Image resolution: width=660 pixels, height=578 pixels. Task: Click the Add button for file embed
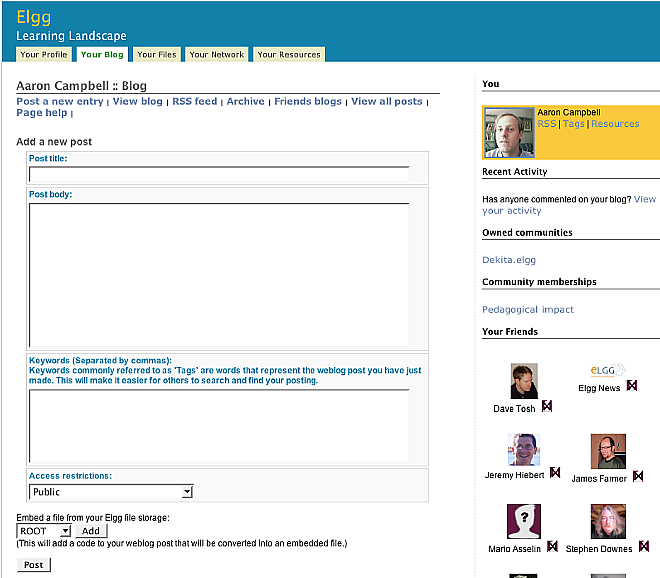coord(91,531)
